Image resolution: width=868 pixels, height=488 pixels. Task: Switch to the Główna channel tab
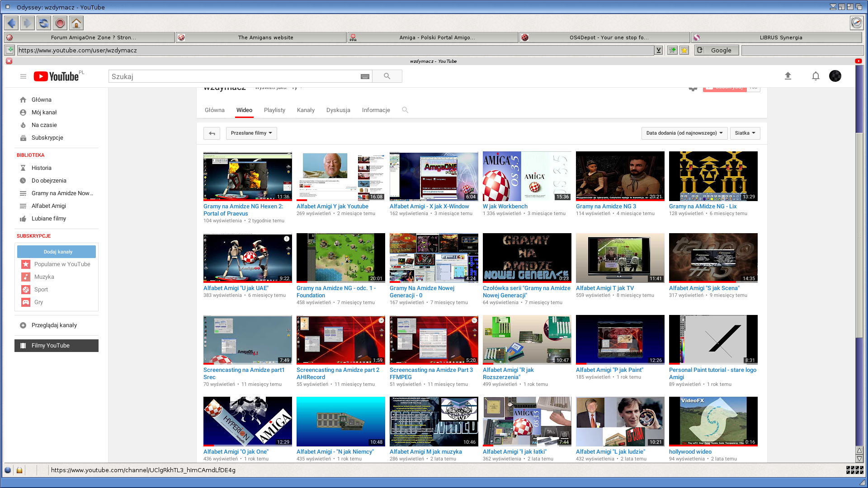(x=215, y=110)
